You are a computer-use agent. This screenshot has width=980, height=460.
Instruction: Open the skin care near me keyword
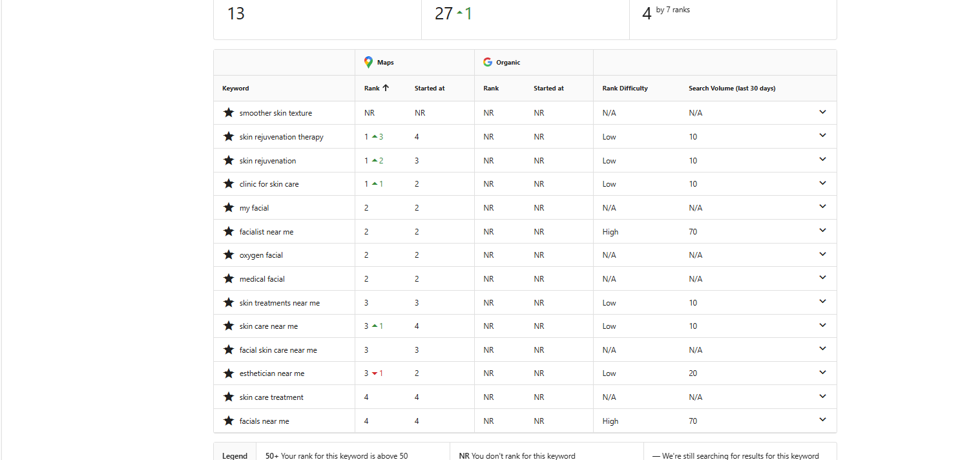click(x=268, y=326)
